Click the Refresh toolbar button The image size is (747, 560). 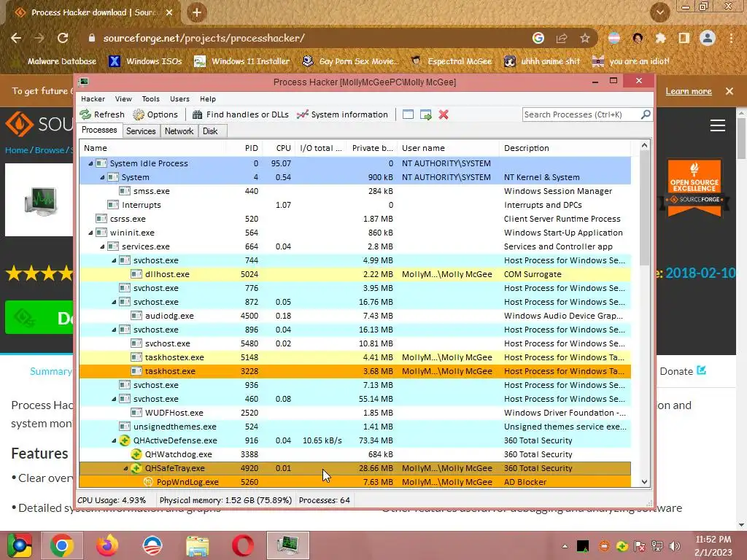102,114
